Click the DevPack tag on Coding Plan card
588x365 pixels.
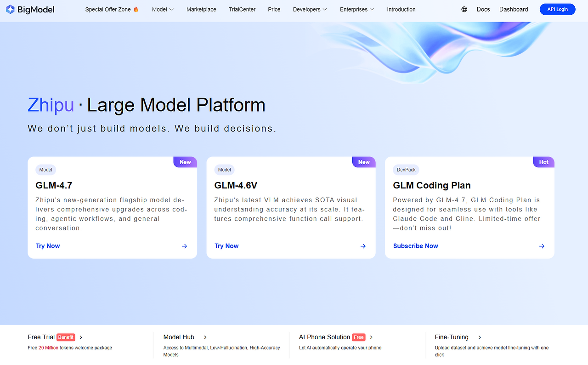click(x=406, y=170)
